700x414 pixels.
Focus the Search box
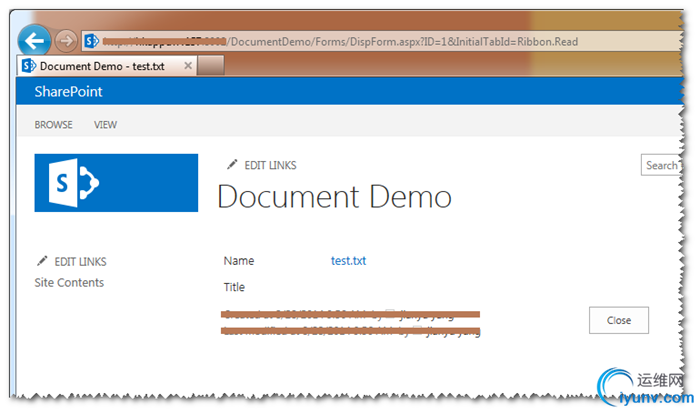(x=662, y=165)
